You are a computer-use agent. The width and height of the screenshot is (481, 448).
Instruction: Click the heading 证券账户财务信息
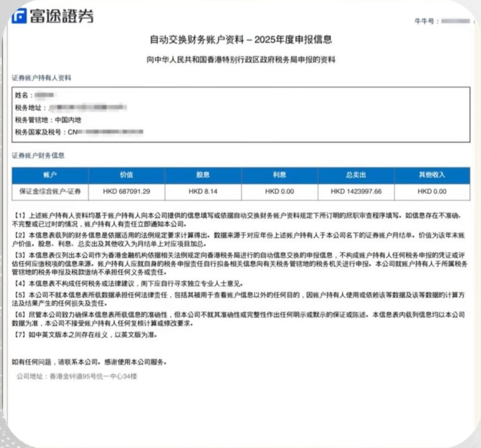[x=38, y=156]
